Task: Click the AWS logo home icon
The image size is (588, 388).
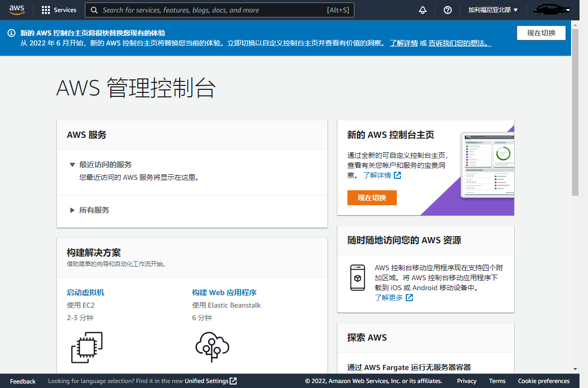Action: (17, 10)
